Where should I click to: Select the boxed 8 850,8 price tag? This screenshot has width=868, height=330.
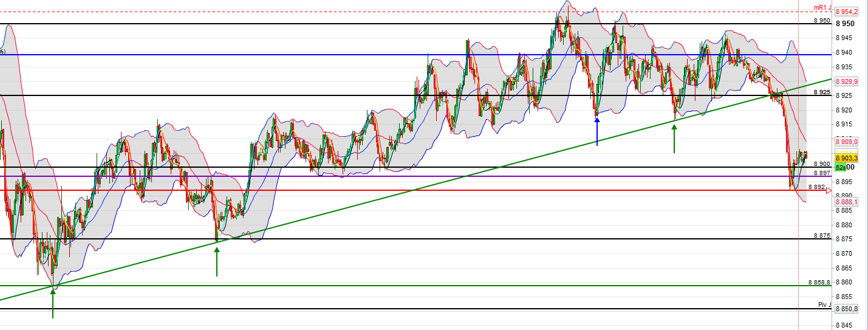pos(846,309)
